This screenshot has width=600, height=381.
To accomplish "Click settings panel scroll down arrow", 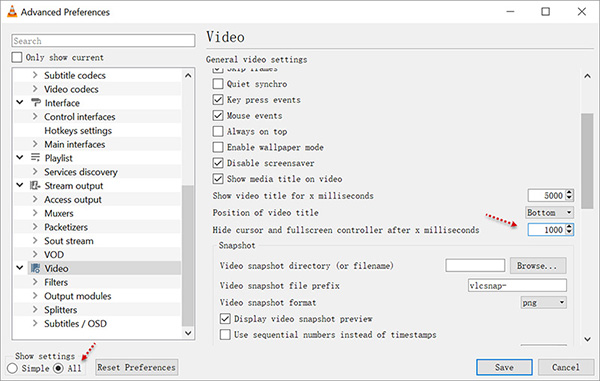I will point(587,339).
